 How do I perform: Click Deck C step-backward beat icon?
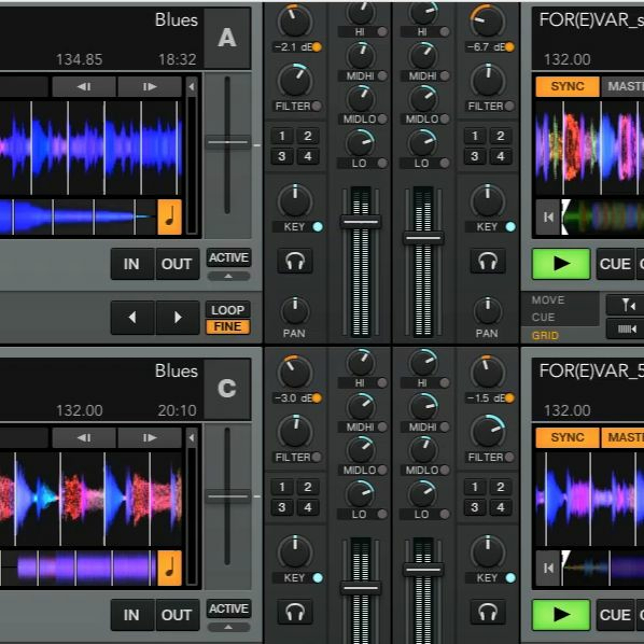click(x=84, y=438)
